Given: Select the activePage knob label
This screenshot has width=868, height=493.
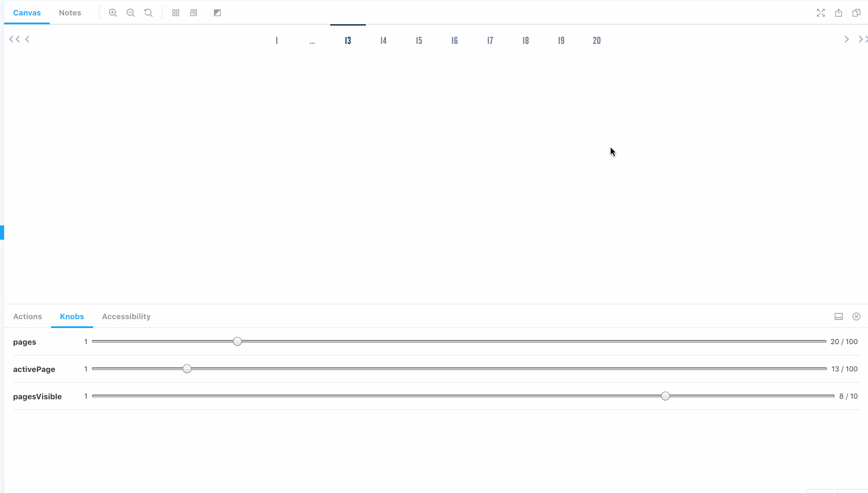Looking at the screenshot, I should point(34,369).
